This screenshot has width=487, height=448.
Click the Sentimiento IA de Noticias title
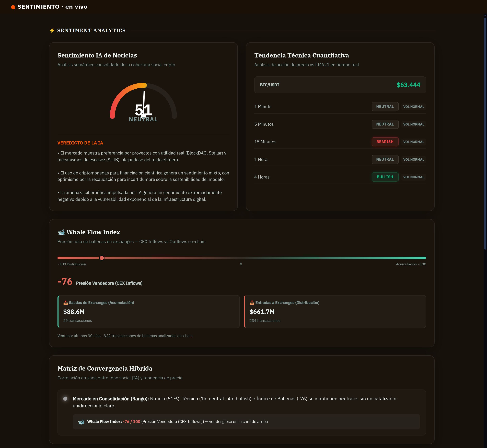pos(97,55)
